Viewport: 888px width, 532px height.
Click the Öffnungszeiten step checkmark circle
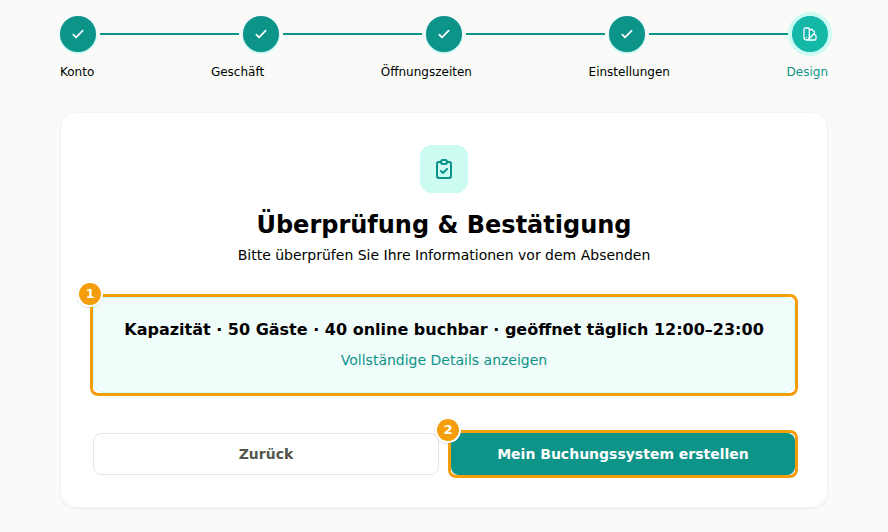pos(443,34)
